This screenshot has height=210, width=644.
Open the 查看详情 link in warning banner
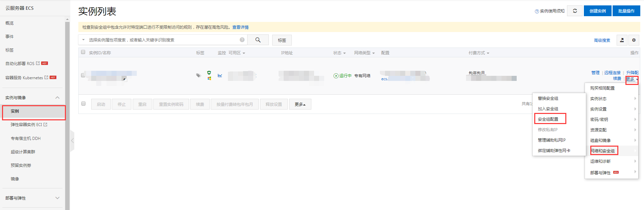tap(240, 27)
